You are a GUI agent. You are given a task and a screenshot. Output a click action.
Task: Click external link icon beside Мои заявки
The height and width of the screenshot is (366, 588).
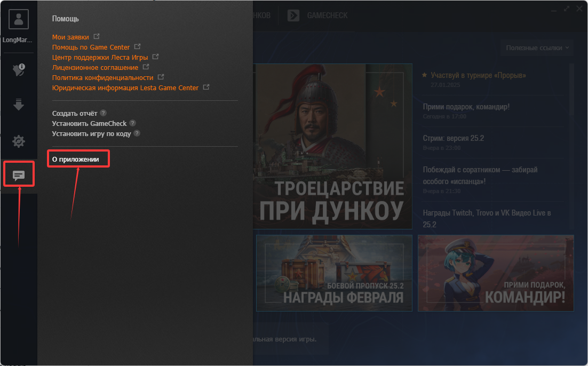(97, 36)
